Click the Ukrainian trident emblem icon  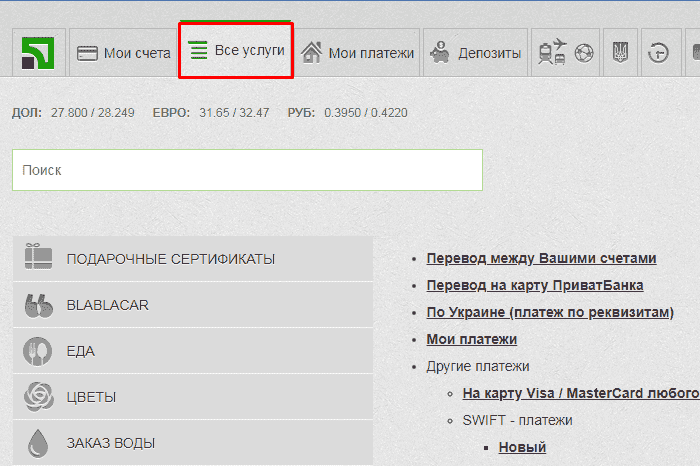click(x=619, y=53)
